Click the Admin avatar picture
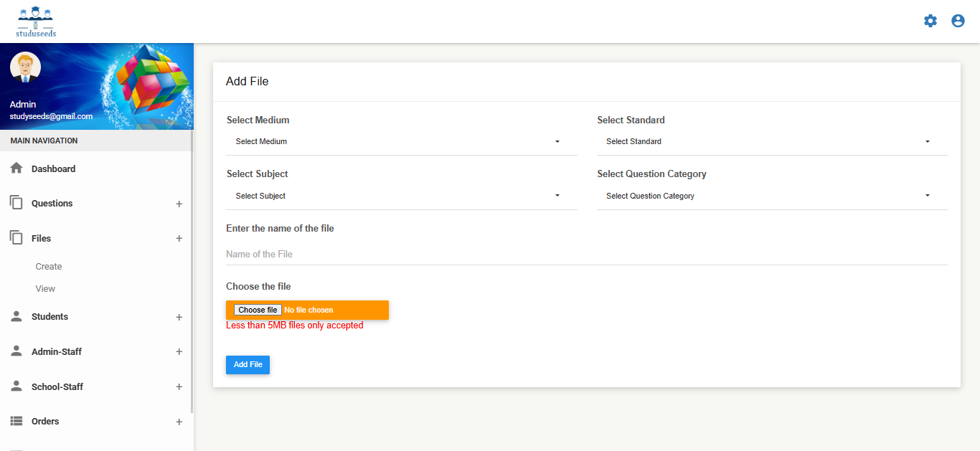Viewport: 980px width, 451px height. click(x=25, y=67)
